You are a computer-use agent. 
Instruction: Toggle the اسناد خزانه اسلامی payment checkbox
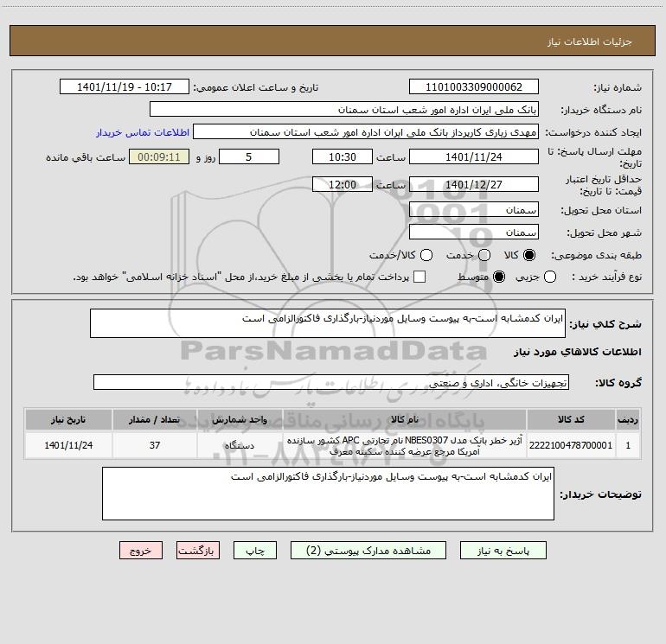click(419, 277)
